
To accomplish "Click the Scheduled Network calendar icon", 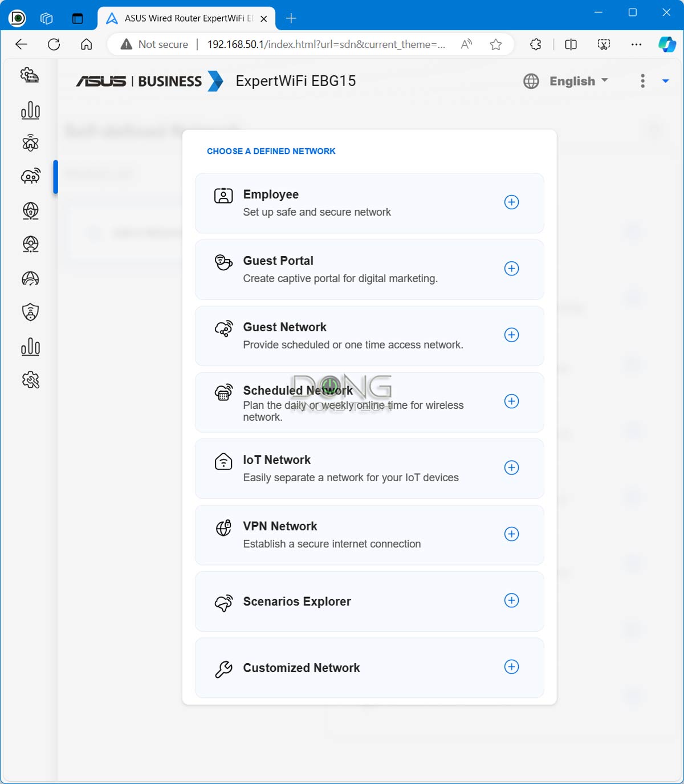I will click(x=223, y=392).
